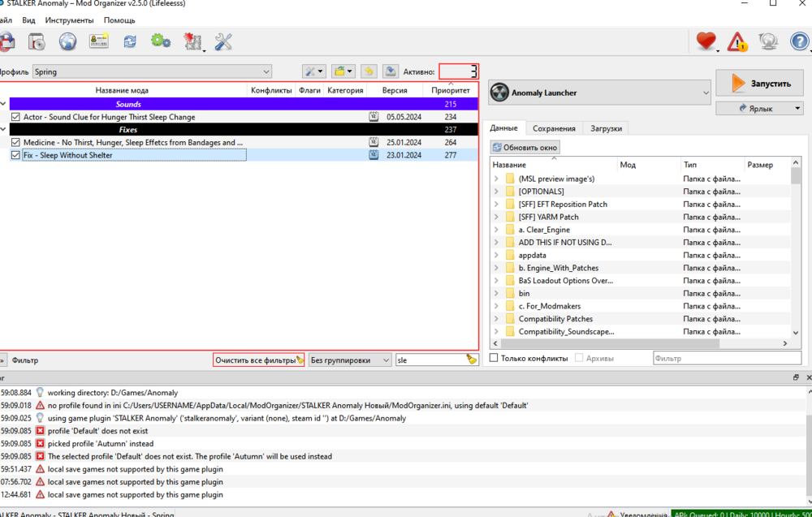The width and height of the screenshot is (812, 517).
Task: Enable the 'Только конфликты' checkbox
Action: [494, 359]
